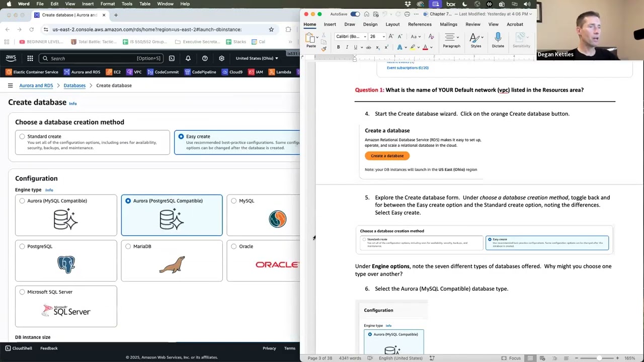
Task: Open the Format menu in macOS menu bar
Action: [108, 4]
